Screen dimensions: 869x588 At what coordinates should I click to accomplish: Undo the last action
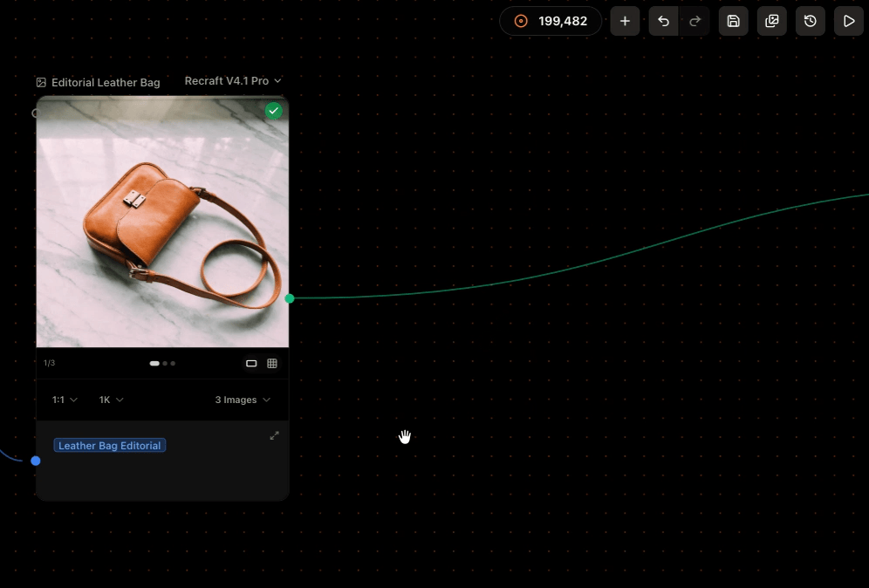(x=663, y=21)
